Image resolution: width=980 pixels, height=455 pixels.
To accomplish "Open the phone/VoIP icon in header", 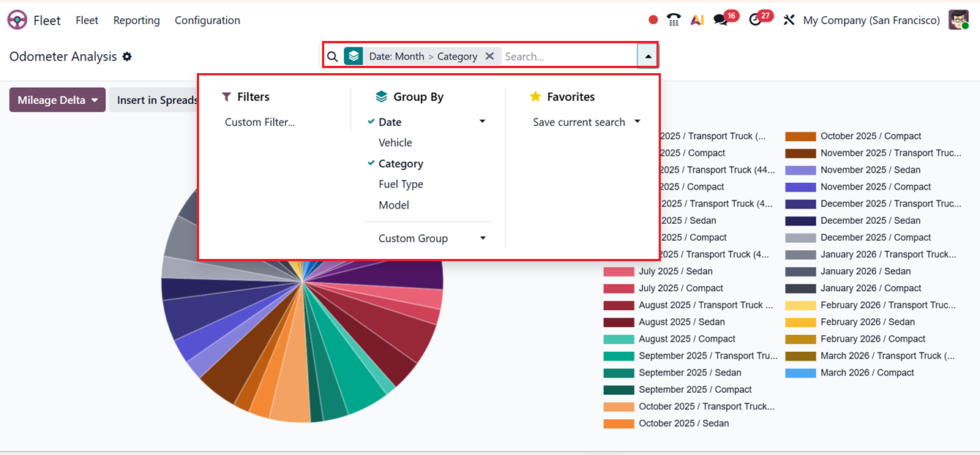I will (x=674, y=20).
